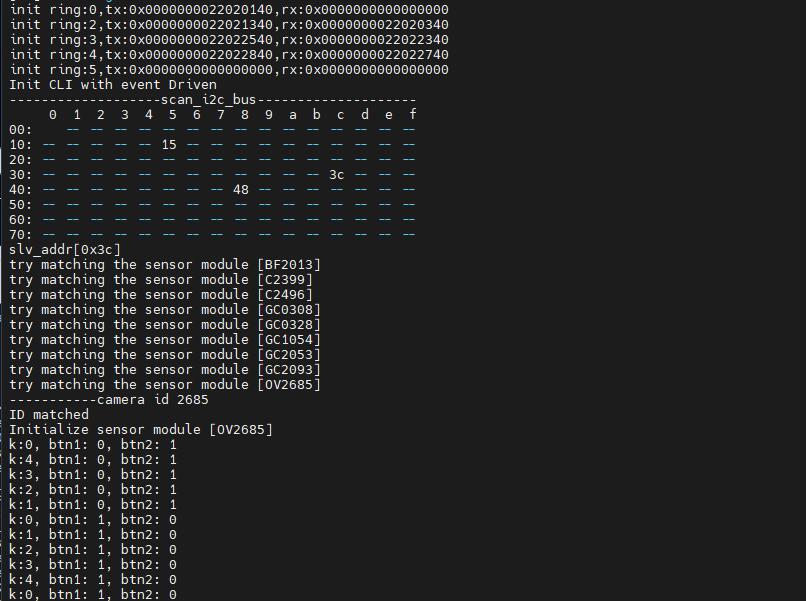Select the detected address 15
This screenshot has width=806, height=601.
[x=169, y=145]
